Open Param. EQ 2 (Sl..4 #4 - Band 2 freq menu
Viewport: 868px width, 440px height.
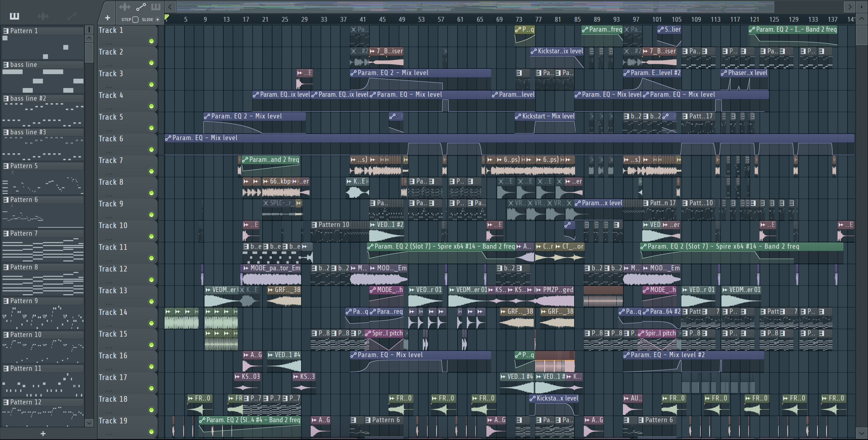click(x=202, y=420)
